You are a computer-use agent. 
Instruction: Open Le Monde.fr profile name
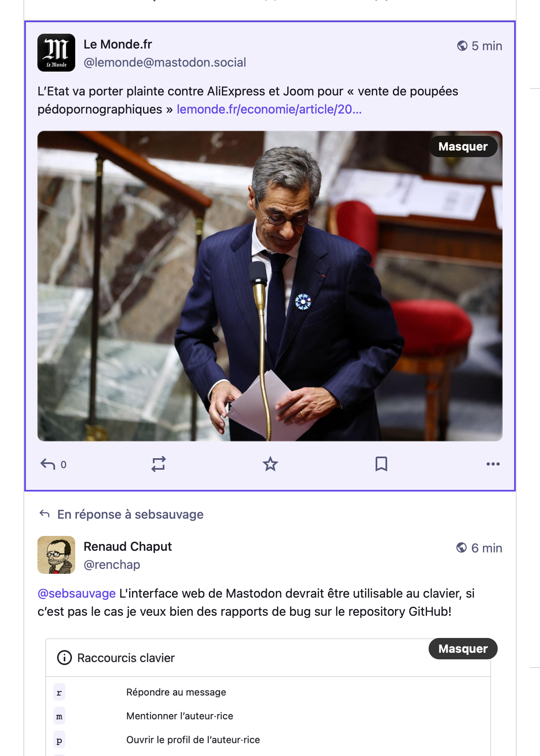[118, 44]
